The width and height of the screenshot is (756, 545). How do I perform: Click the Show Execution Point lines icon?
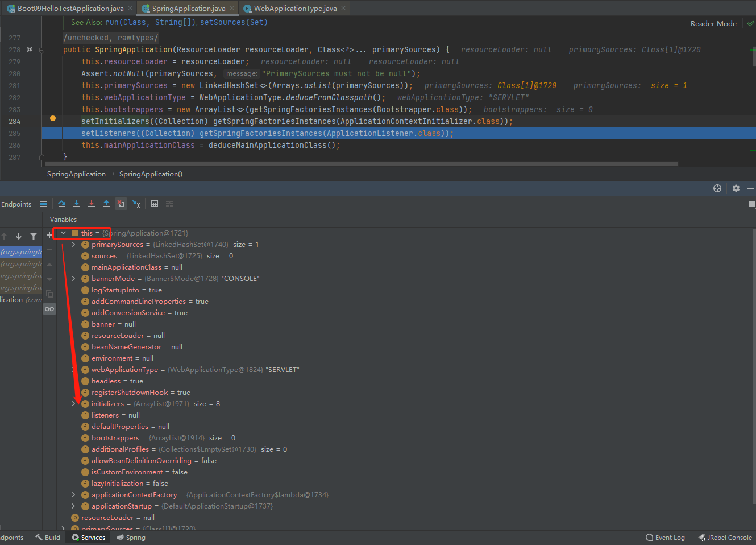(43, 204)
